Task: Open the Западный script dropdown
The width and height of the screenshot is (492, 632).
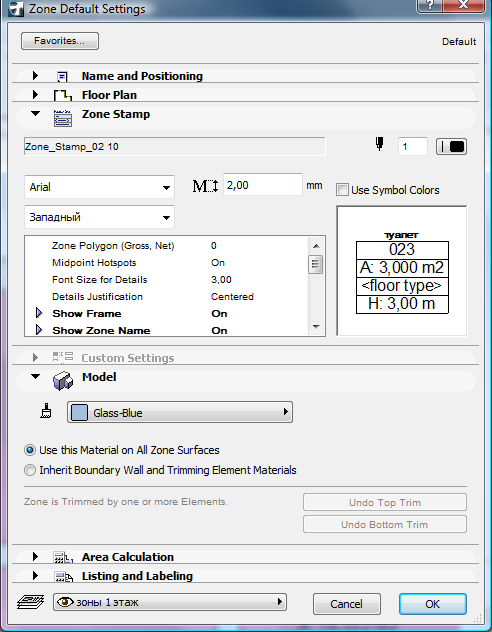Action: click(x=99, y=217)
